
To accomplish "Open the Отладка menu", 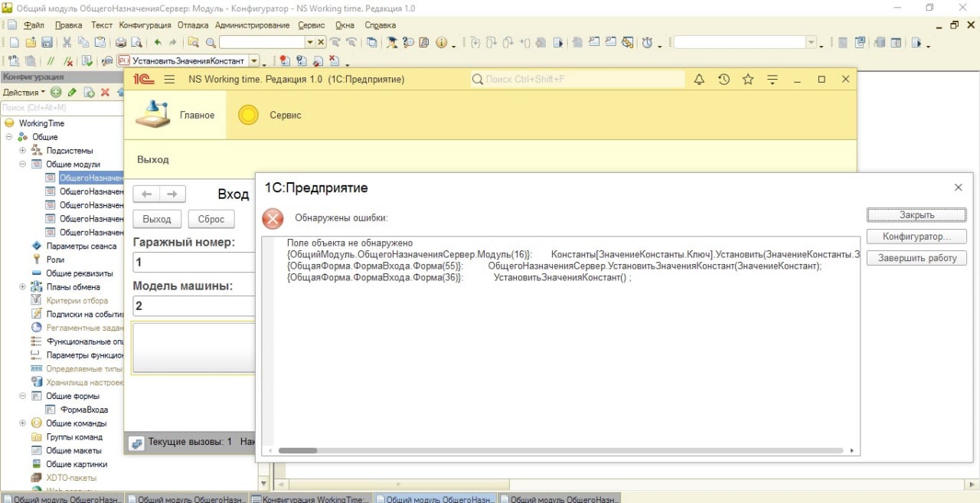I will 193,25.
